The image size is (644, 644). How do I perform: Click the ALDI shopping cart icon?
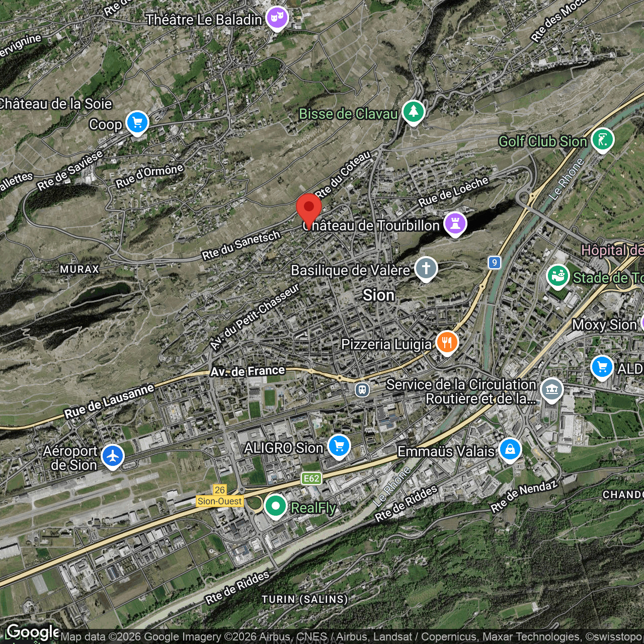click(602, 368)
